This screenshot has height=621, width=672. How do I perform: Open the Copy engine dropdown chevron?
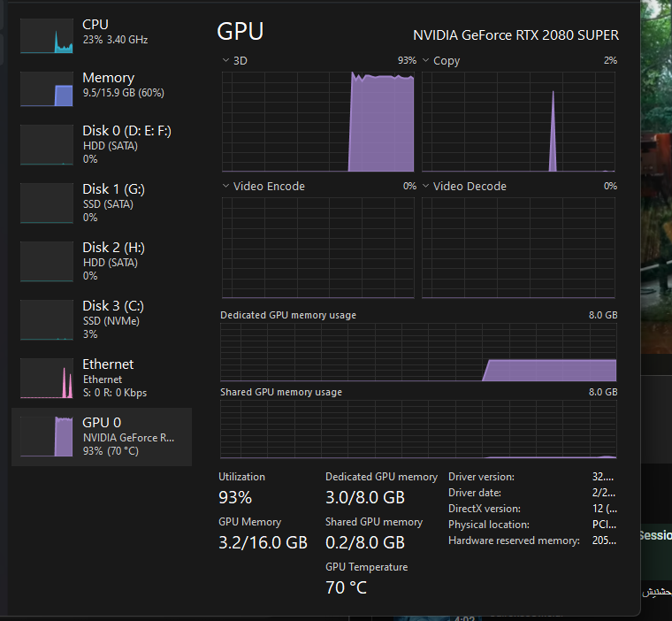425,60
